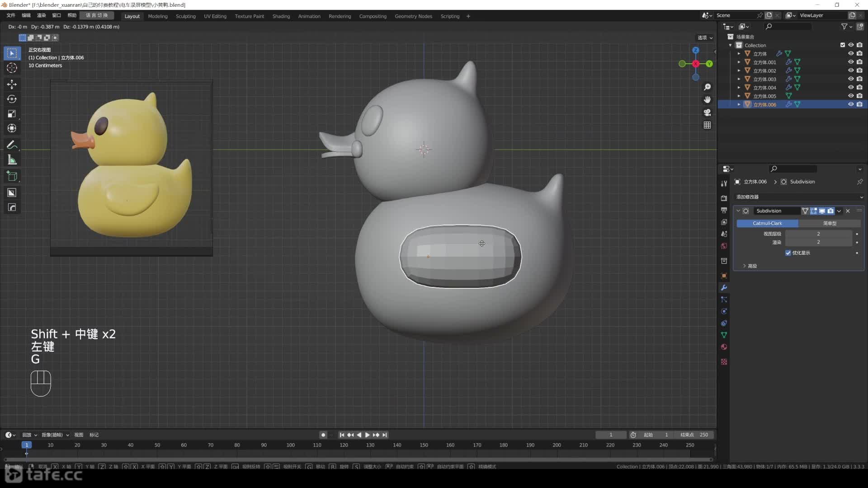
Task: Open the 回放 playback dropdown
Action: (29, 435)
